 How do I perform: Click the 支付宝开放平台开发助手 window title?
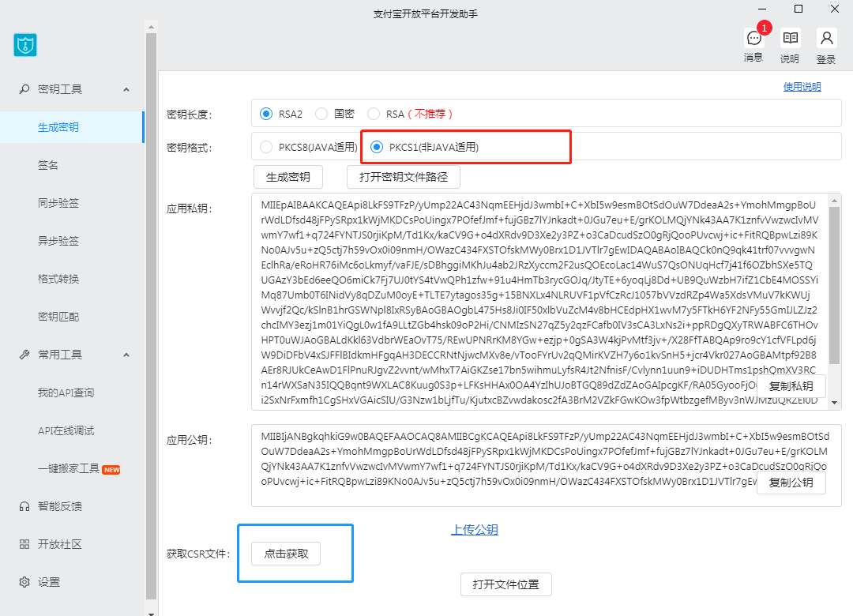click(x=426, y=13)
